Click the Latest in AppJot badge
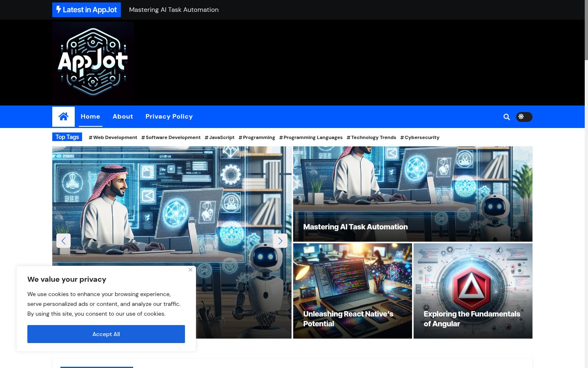 [87, 10]
